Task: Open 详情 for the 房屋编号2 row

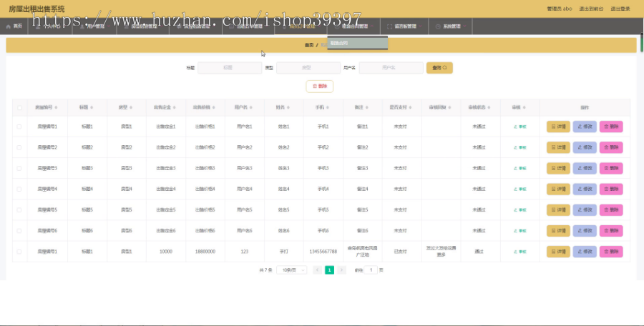Action: [x=558, y=147]
